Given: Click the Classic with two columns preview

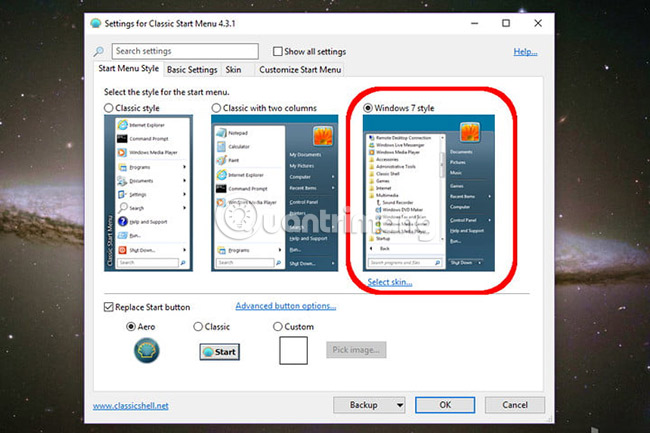Looking at the screenshot, I should pyautogui.click(x=274, y=193).
